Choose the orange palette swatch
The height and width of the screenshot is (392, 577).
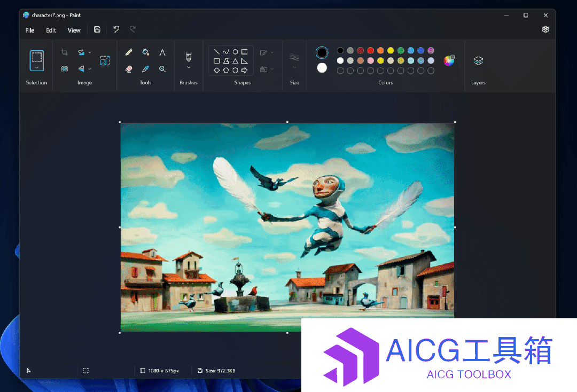point(380,50)
